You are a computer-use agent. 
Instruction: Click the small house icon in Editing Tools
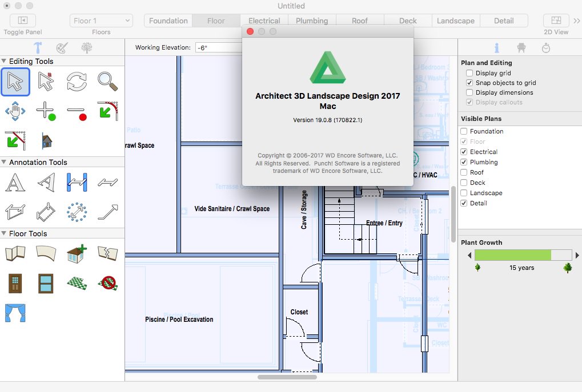tap(46, 140)
